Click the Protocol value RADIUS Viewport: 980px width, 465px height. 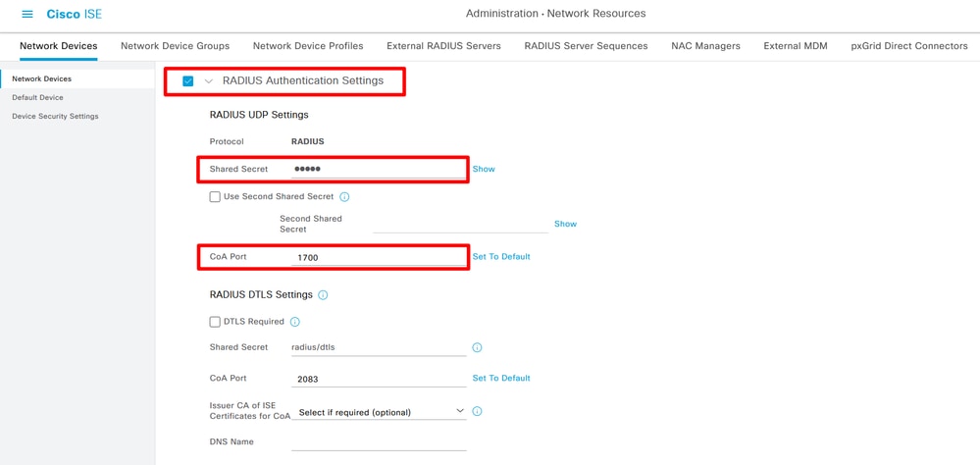point(308,142)
